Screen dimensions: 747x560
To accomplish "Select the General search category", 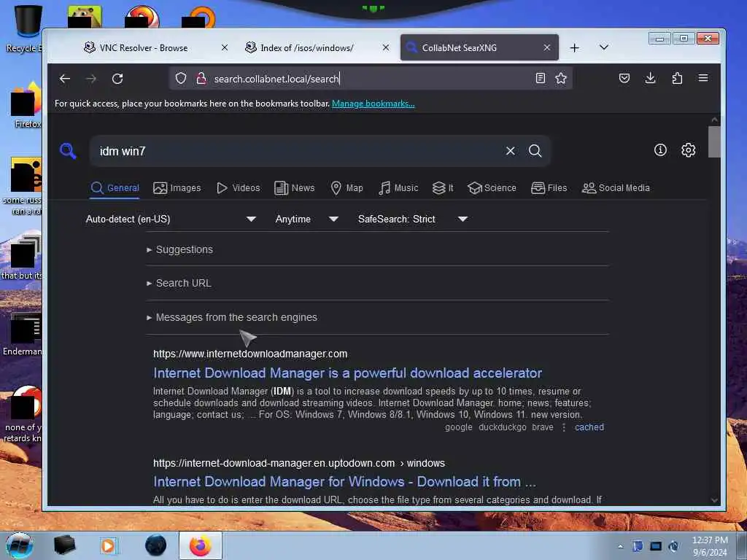I will pos(115,188).
